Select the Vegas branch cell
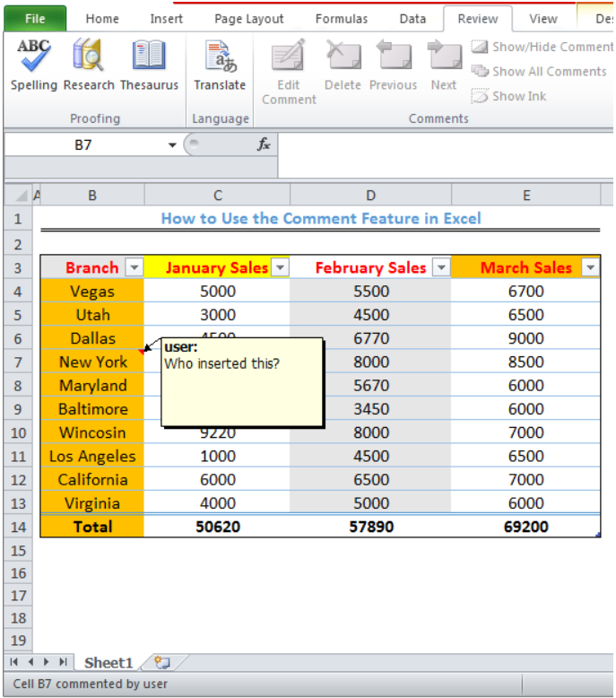Image resolution: width=616 pixels, height=698 pixels. [92, 291]
